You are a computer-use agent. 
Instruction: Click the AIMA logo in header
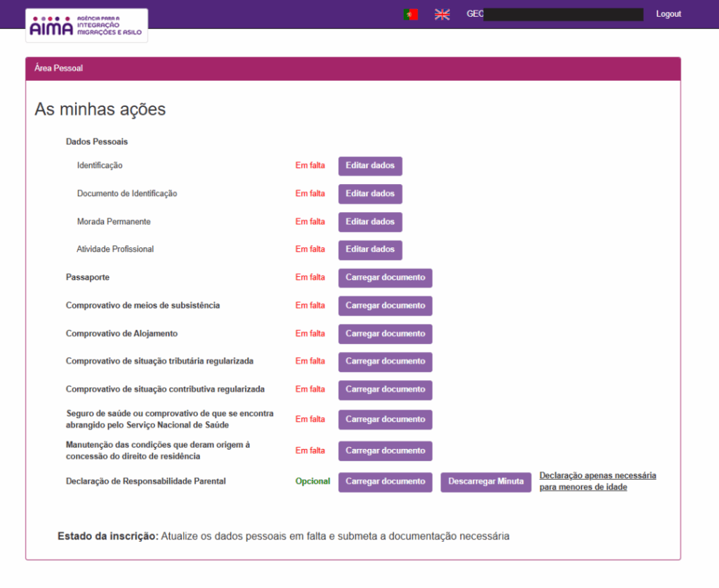[x=86, y=25]
